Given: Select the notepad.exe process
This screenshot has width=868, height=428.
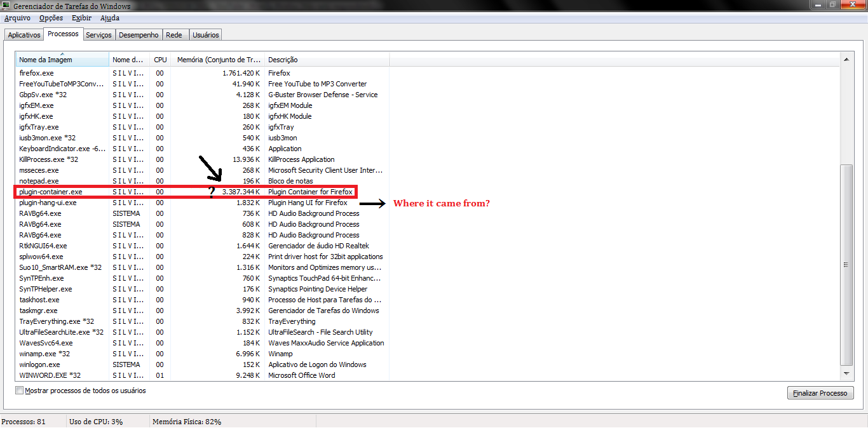Looking at the screenshot, I should (x=203, y=181).
